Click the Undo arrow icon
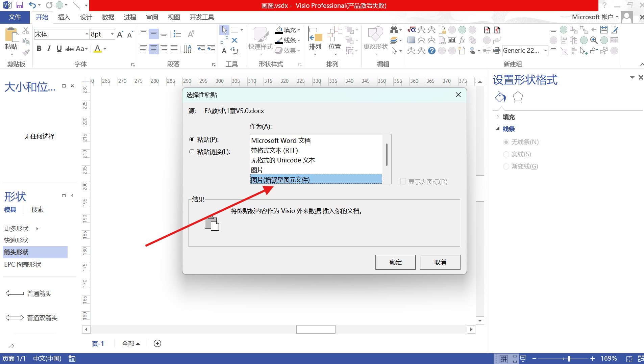The width and height of the screenshot is (644, 364). coord(32,5)
